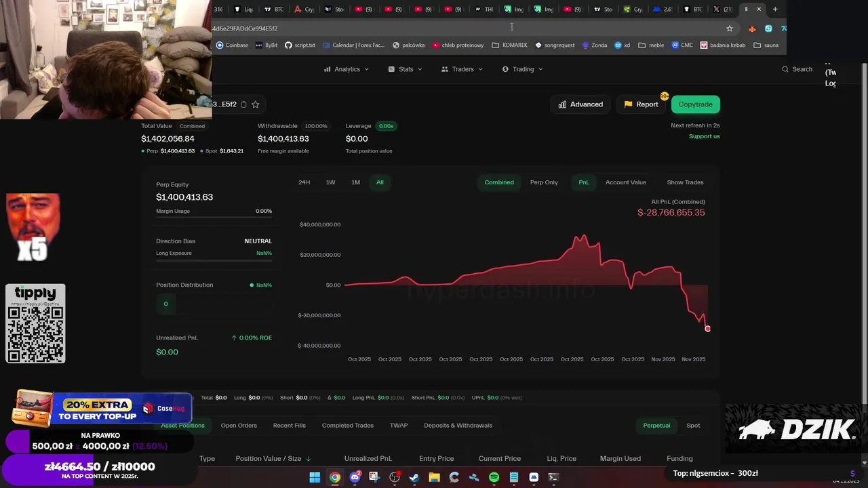The image size is (868, 488).
Task: Click the Position Distribution bar
Action: 214,304
